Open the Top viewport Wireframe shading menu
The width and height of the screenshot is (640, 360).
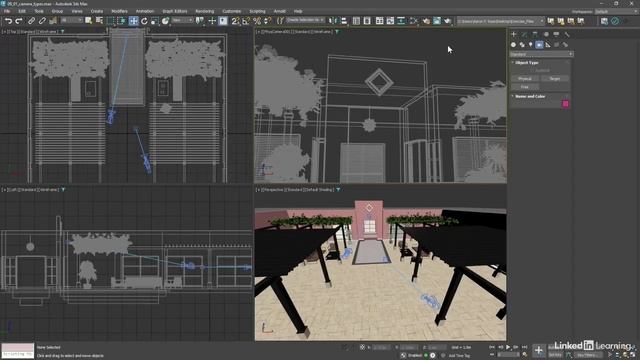(48, 31)
